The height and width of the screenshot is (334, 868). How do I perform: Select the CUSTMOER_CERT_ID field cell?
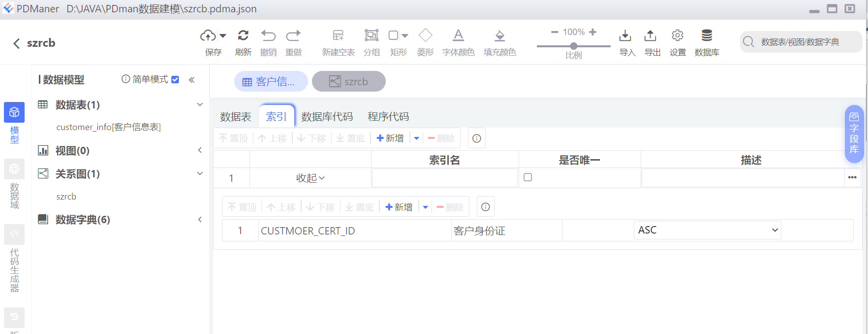tap(355, 231)
